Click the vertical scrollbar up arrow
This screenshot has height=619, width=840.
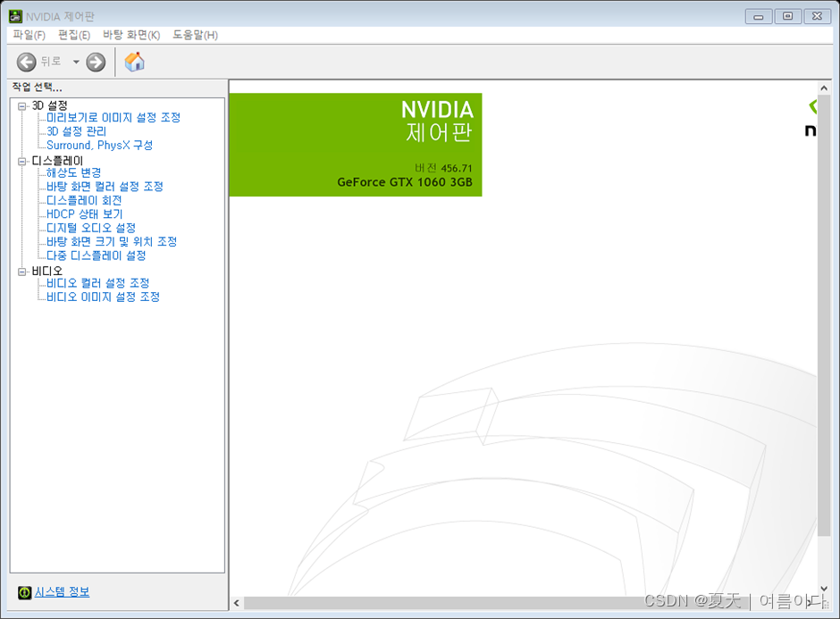pyautogui.click(x=824, y=88)
